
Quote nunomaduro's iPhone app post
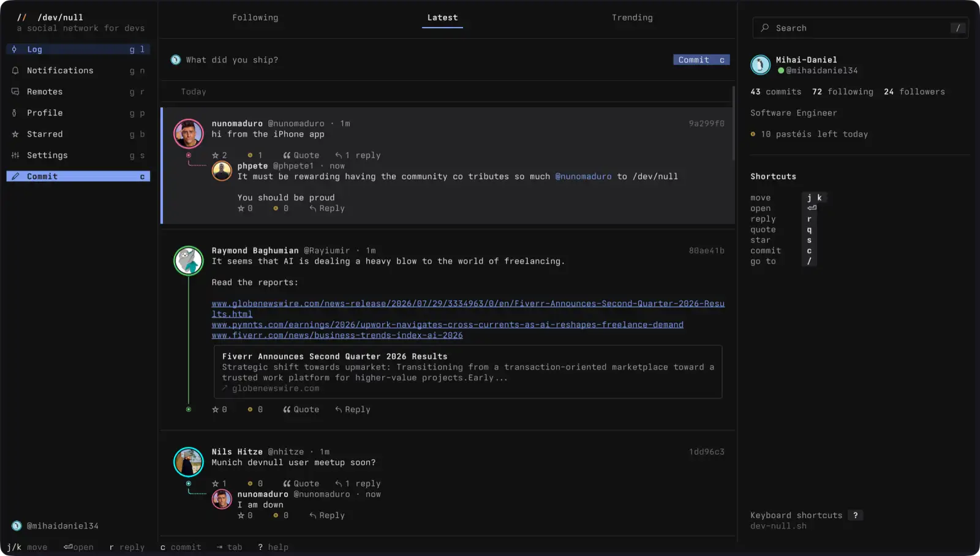301,156
